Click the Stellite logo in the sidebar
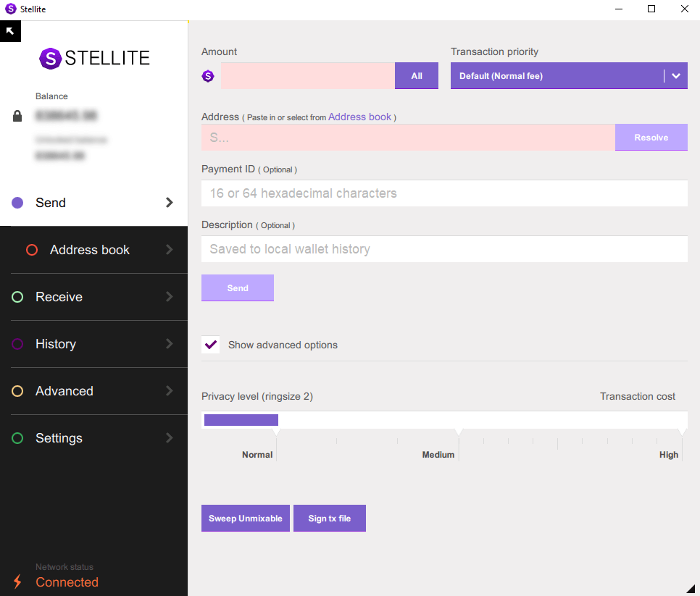 click(x=93, y=58)
